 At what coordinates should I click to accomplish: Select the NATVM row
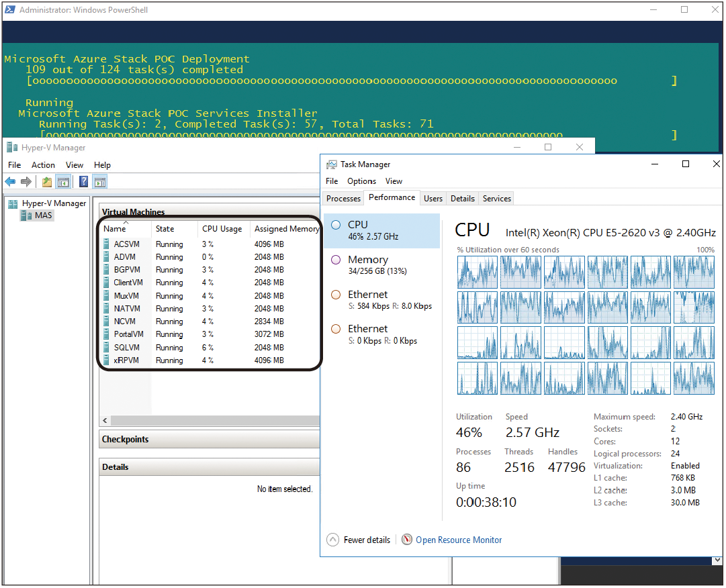tap(210, 309)
